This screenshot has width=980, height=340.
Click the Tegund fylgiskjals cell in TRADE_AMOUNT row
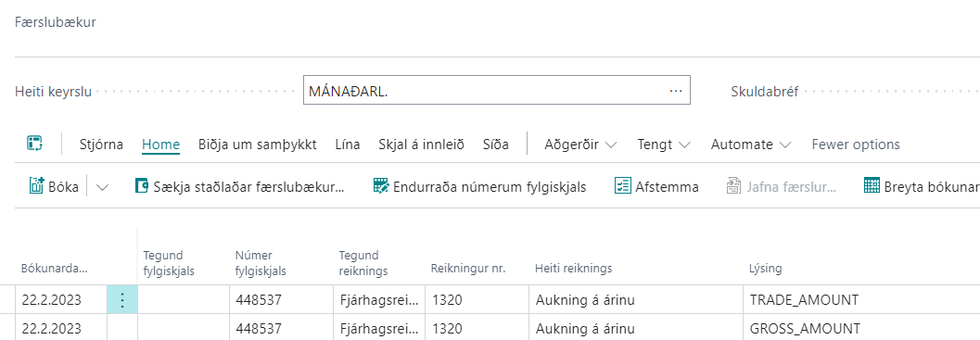pyautogui.click(x=184, y=300)
